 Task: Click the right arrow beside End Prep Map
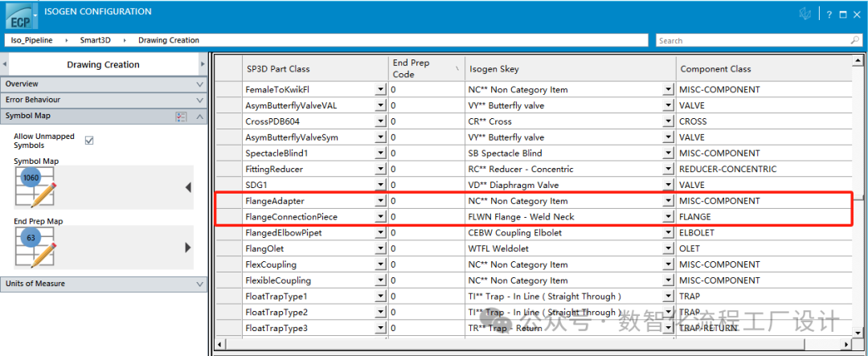(188, 248)
